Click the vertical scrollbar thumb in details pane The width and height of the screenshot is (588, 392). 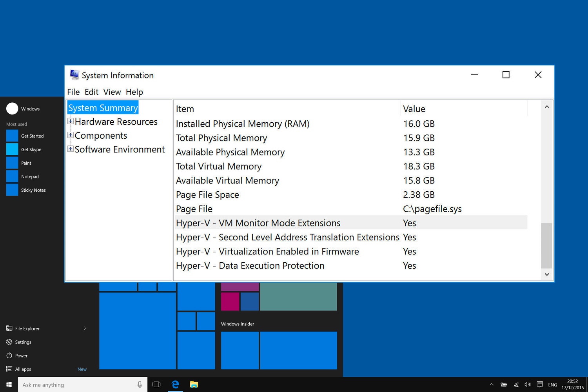coord(547,246)
